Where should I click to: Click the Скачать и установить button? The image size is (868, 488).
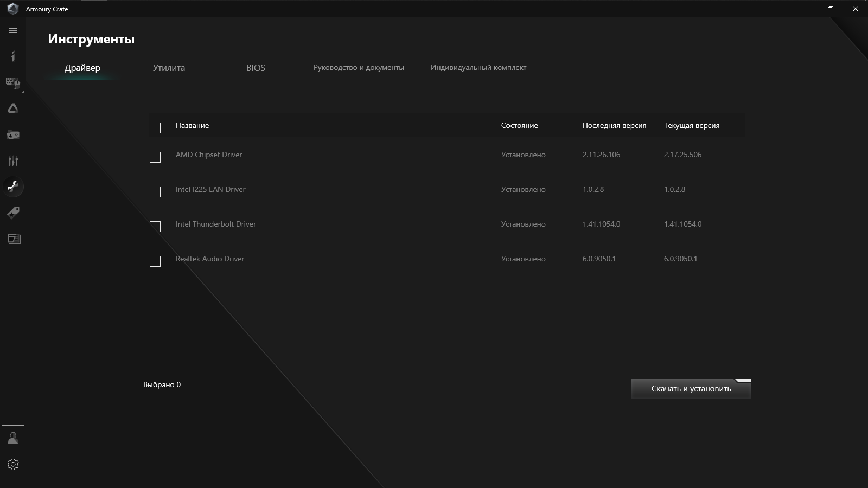coord(691,389)
